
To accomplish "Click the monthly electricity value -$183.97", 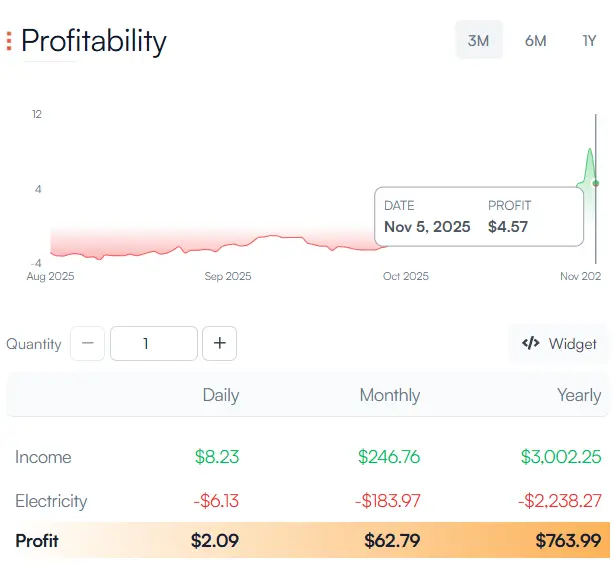I will coord(383,501).
